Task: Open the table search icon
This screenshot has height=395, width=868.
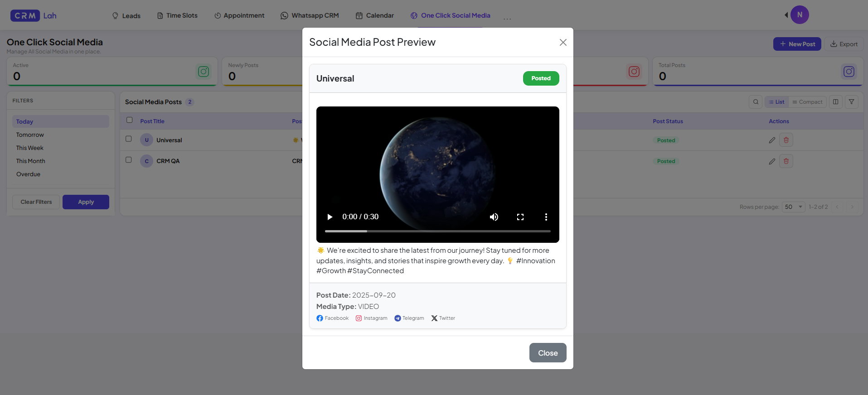Action: click(x=756, y=102)
